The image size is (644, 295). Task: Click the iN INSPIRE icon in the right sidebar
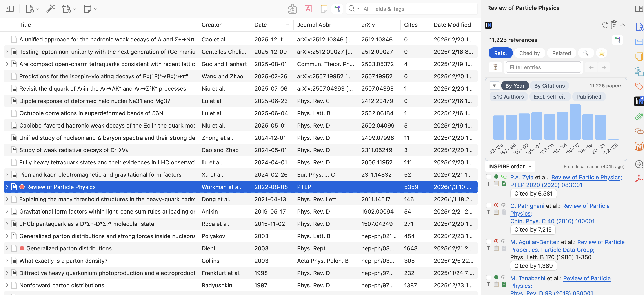pos(639,101)
